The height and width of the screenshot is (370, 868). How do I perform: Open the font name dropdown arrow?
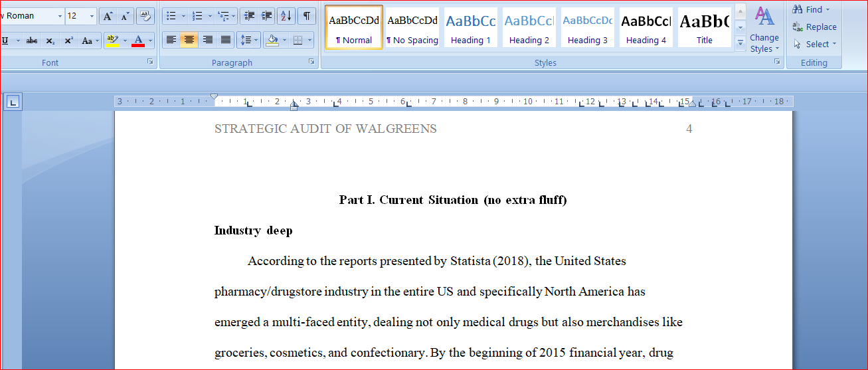click(x=60, y=16)
